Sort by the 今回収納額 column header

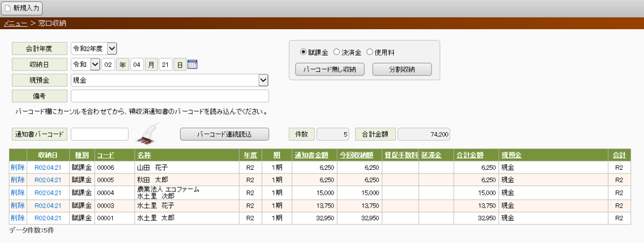pos(356,155)
